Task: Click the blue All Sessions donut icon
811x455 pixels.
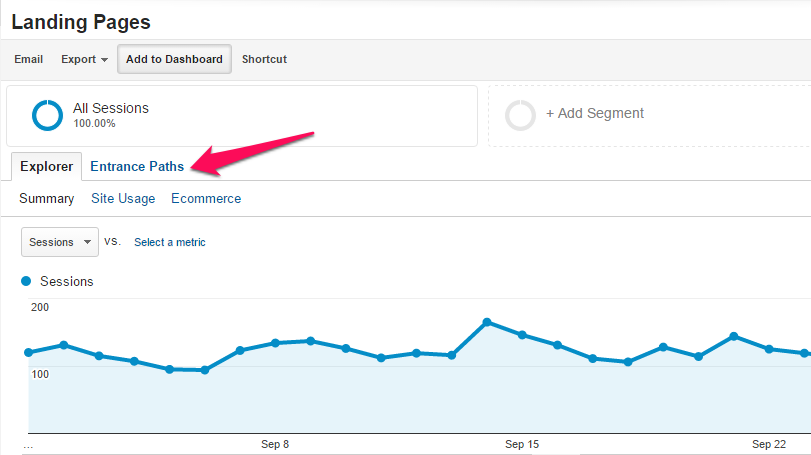Action: 47,115
